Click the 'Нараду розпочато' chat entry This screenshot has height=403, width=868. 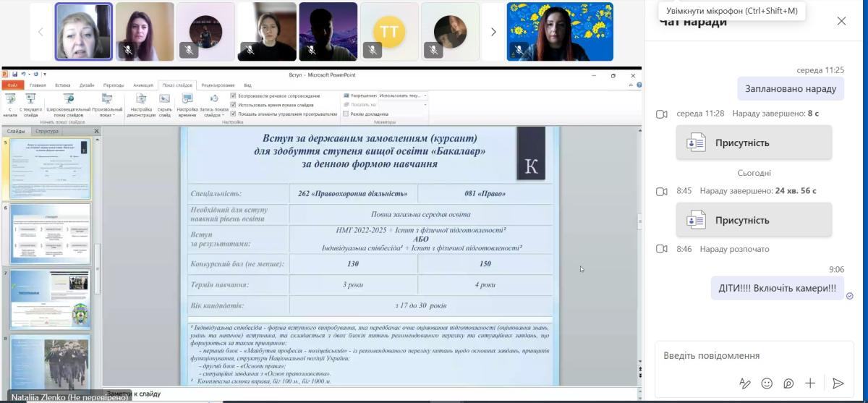pos(735,249)
